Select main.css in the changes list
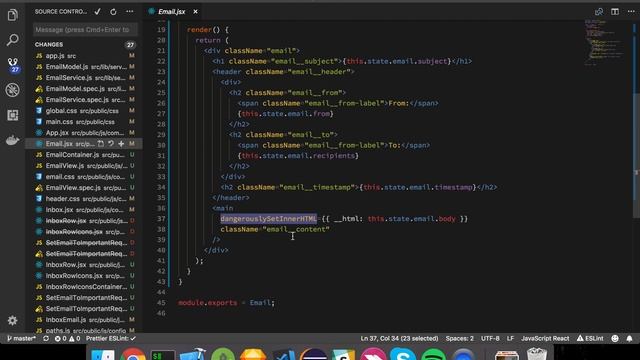This screenshot has width=640, height=360. coord(84,122)
